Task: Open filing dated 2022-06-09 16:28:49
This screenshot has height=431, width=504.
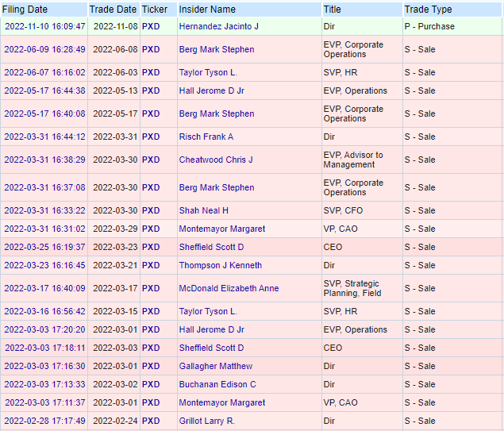Action: 44,49
